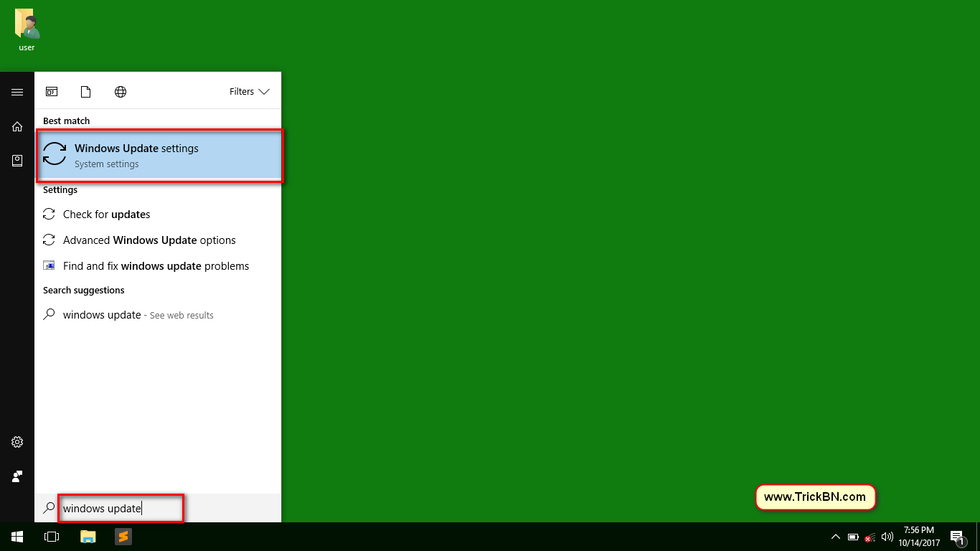Check the battery status icon
This screenshot has width=980, height=551.
[x=853, y=537]
